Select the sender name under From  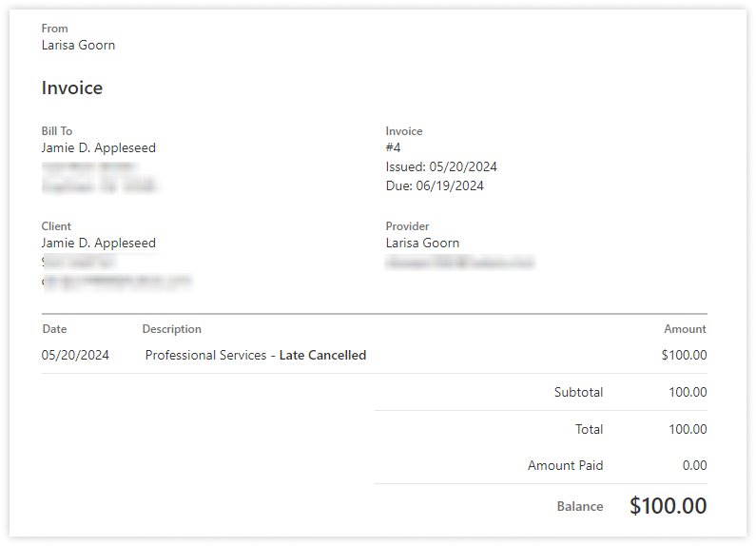(x=78, y=45)
